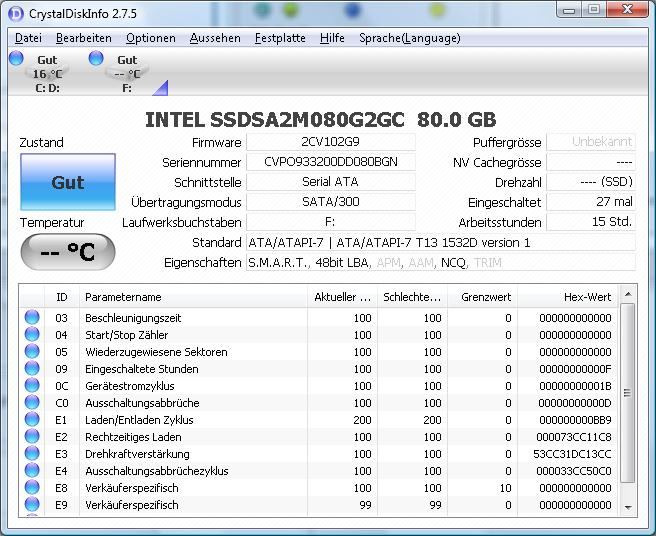The image size is (656, 536).
Task: Open the Hilfe menu
Action: [332, 38]
